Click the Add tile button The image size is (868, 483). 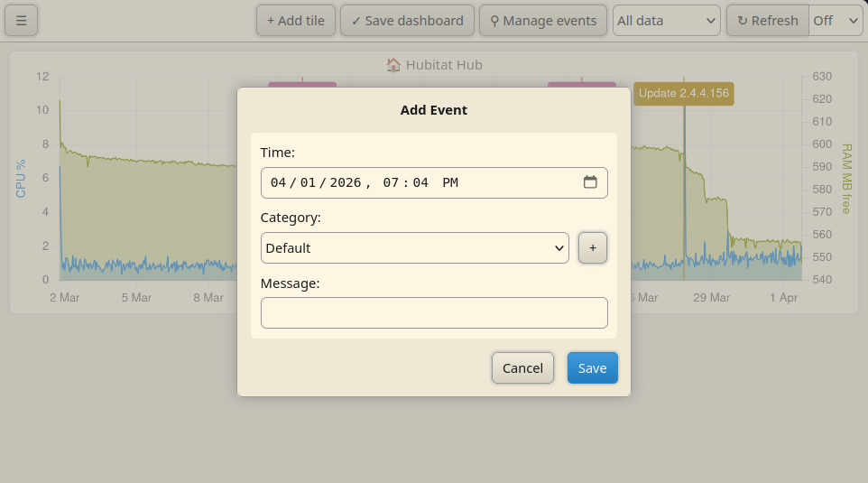[x=296, y=21]
